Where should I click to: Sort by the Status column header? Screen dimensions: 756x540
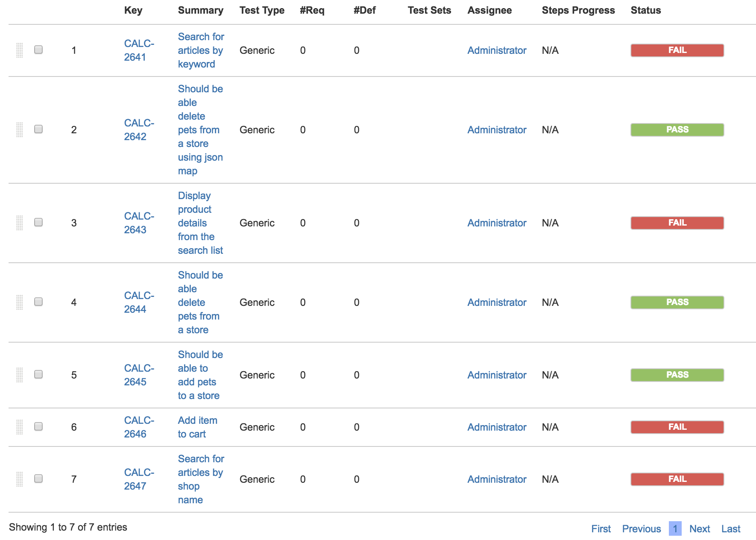pyautogui.click(x=645, y=10)
